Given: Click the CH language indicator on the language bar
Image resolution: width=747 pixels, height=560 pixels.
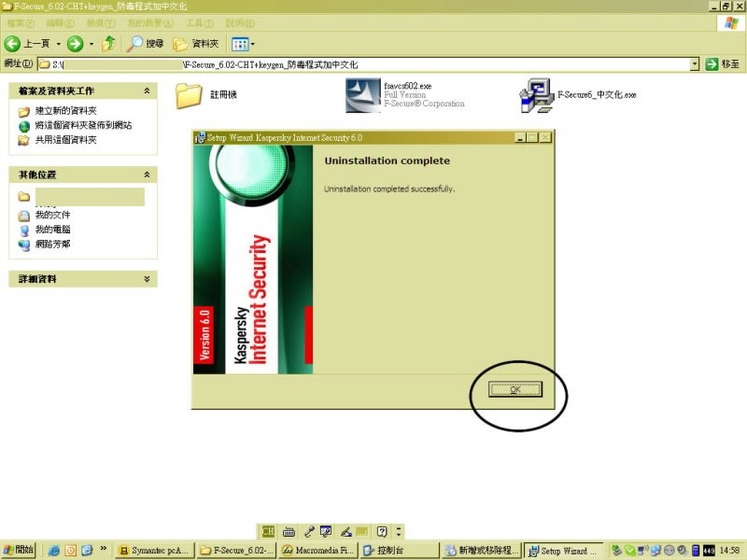Looking at the screenshot, I should coord(268,531).
